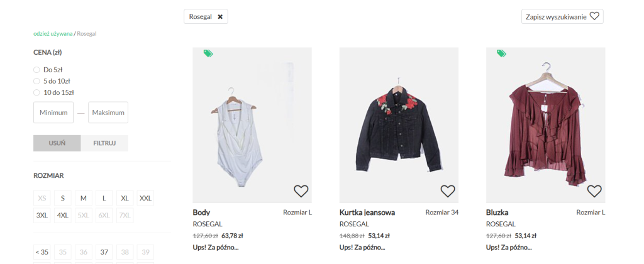Open the Bluzka product title link
Image resolution: width=644 pixels, height=264 pixels.
tap(497, 212)
